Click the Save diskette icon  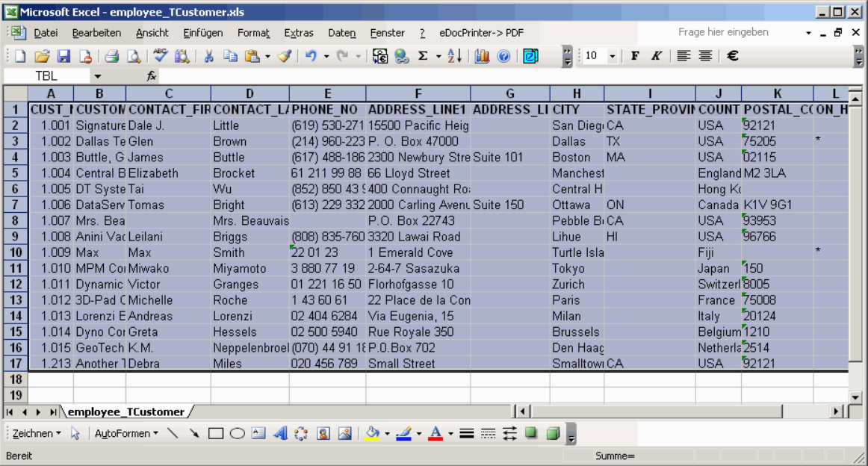[x=63, y=56]
